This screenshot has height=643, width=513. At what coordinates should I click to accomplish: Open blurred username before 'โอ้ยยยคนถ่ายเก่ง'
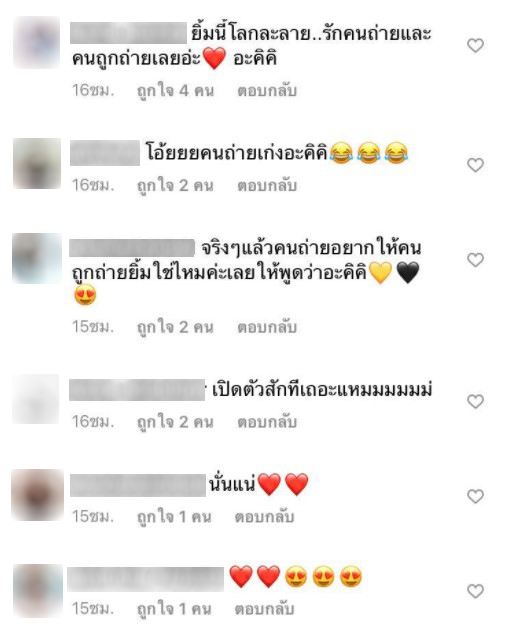click(105, 153)
